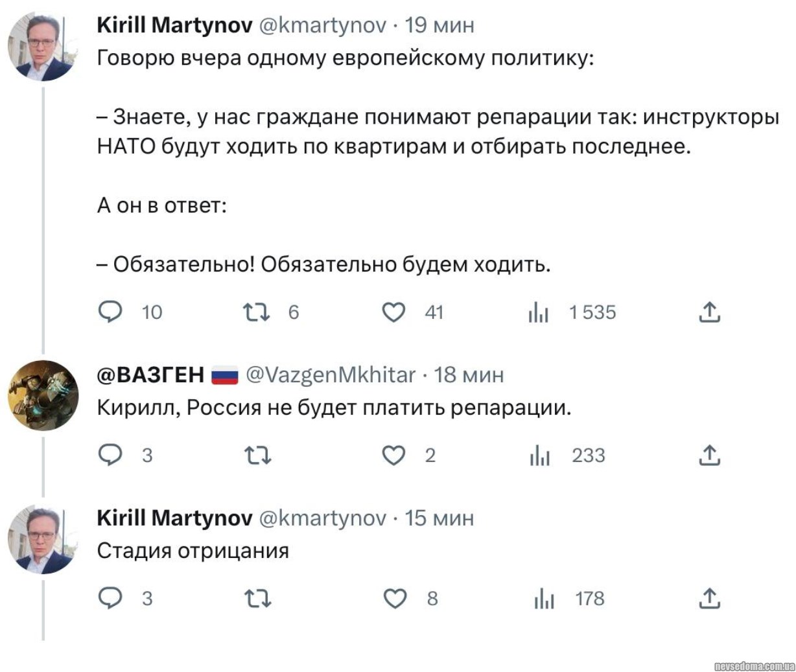Image resolution: width=796 pixels, height=672 pixels.
Task: View analytics showing 233 views
Action: (539, 456)
